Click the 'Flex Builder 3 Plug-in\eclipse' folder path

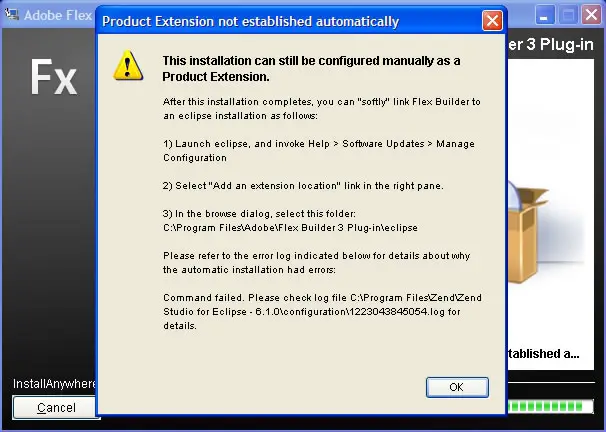tap(290, 228)
